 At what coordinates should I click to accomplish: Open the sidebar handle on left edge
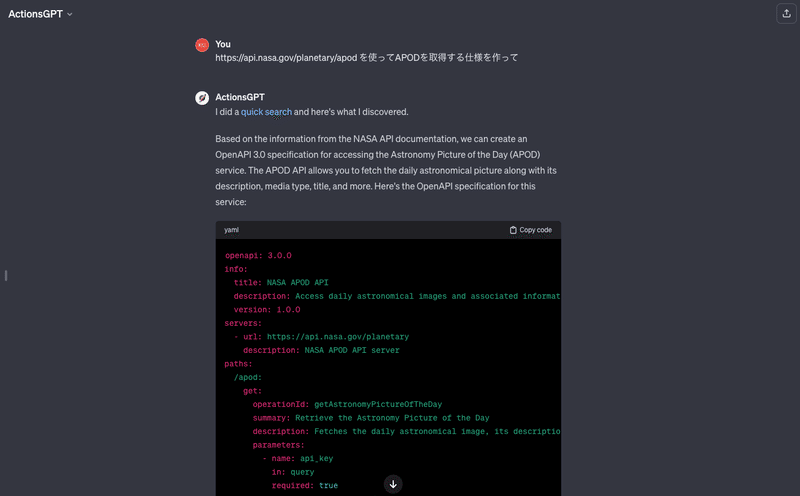[x=6, y=276]
